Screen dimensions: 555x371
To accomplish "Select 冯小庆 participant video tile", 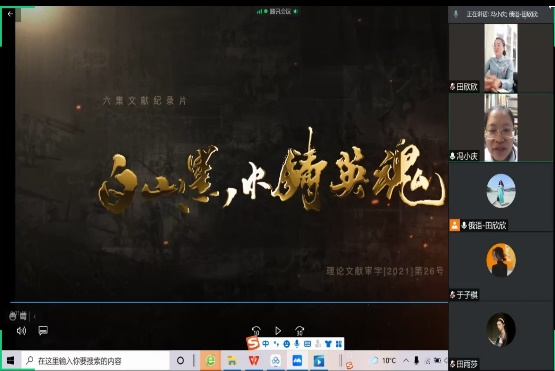I will tap(501, 128).
